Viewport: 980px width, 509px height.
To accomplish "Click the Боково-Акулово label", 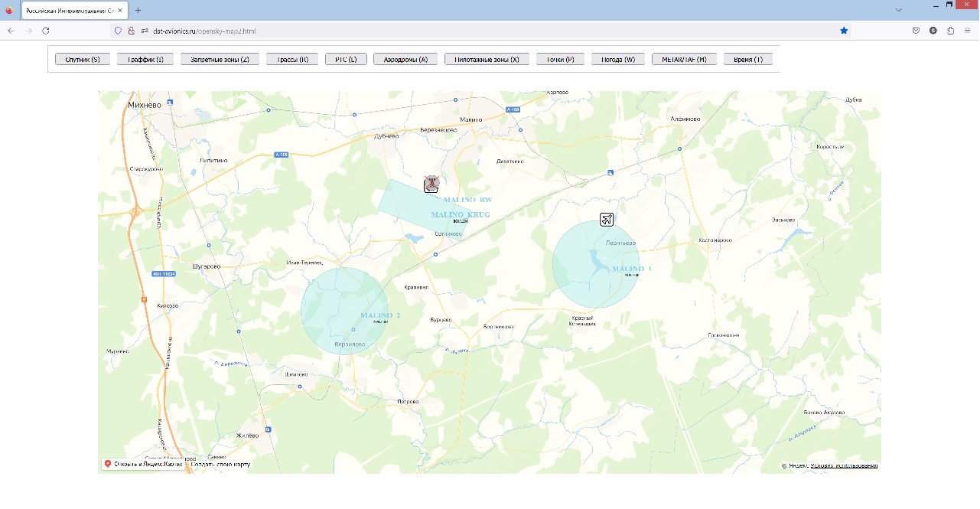I will pos(824,412).
